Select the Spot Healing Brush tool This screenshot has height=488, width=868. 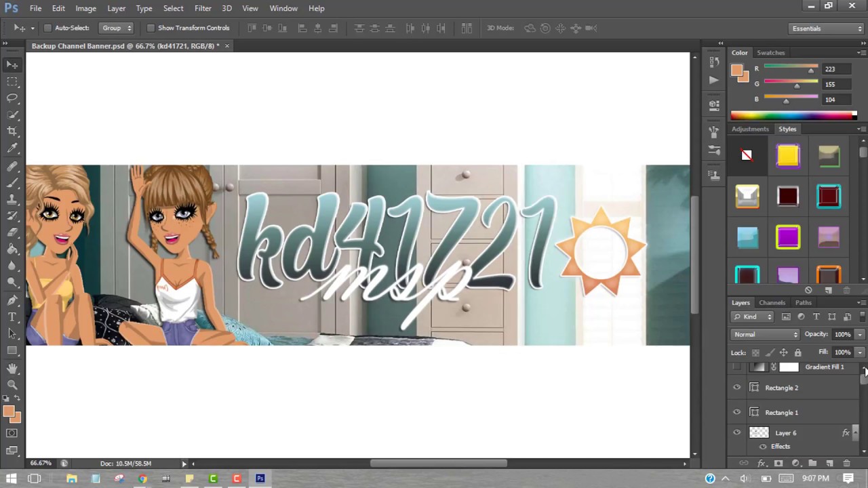pyautogui.click(x=12, y=166)
